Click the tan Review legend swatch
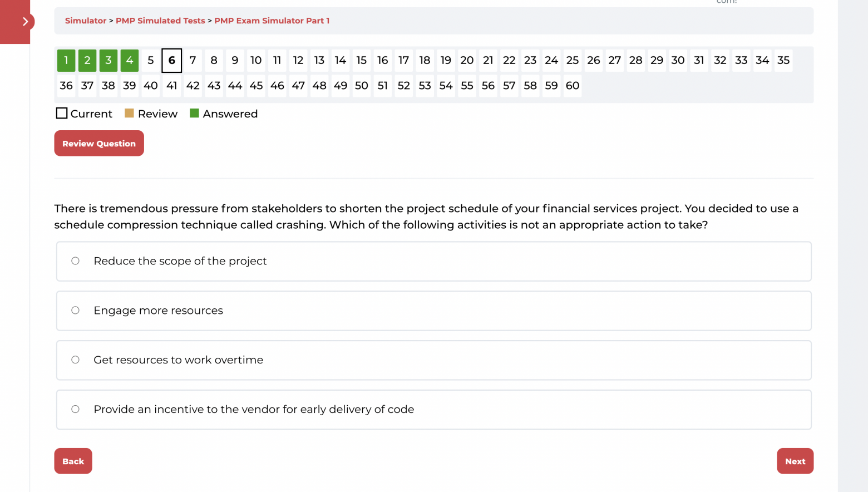This screenshot has height=492, width=868. [x=129, y=114]
